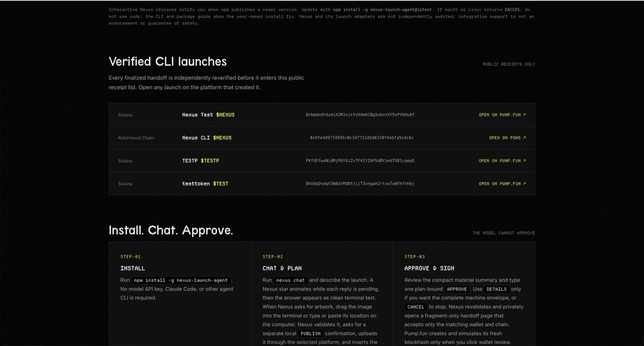
Task: Click the Install. Chat. Approve. heading
Action: pos(171,230)
